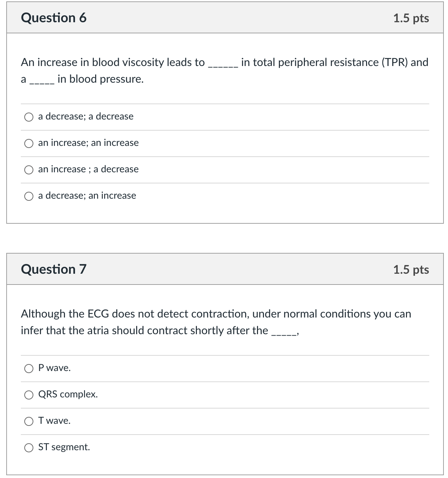
Task: Click the 'Question 7' header title
Action: (54, 269)
